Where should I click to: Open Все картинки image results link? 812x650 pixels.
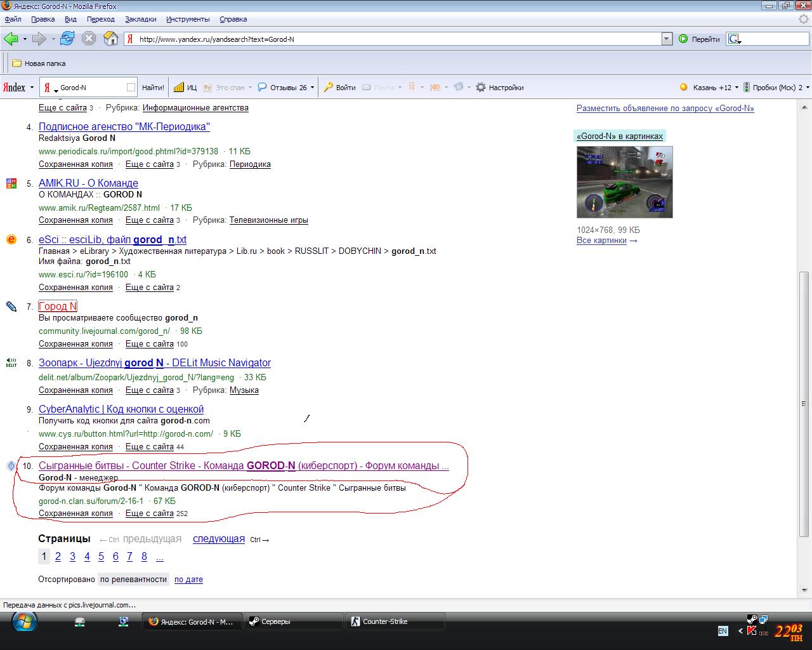[601, 241]
